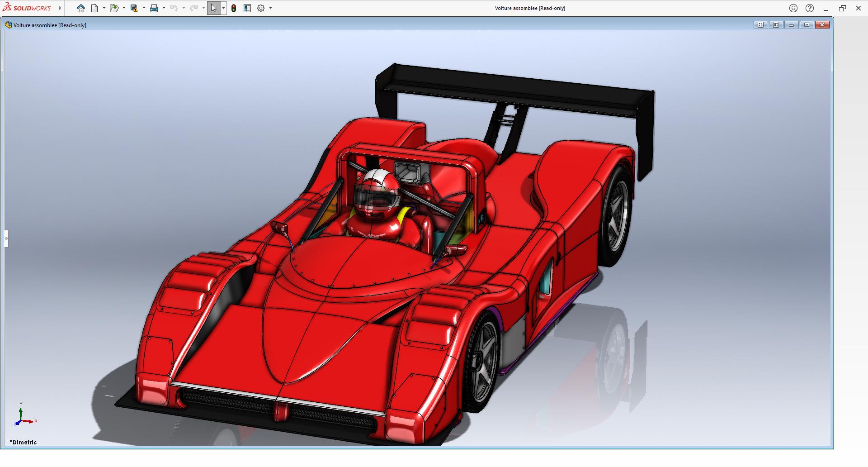
Task: Expand the Save dropdown arrow
Action: click(x=144, y=8)
